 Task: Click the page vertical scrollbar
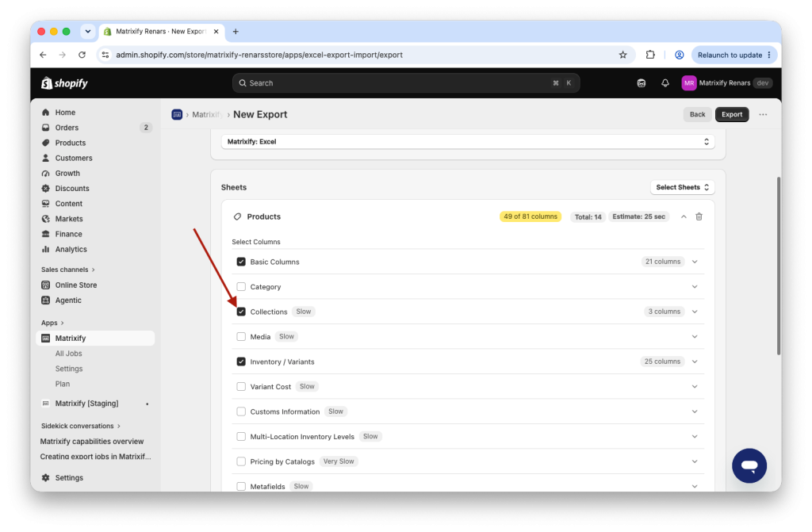tap(779, 266)
